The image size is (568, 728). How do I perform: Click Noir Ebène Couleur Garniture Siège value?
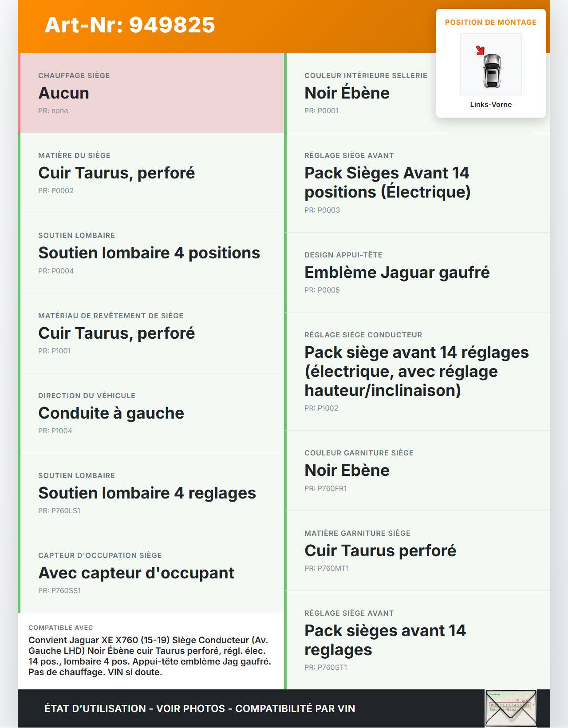tap(347, 471)
